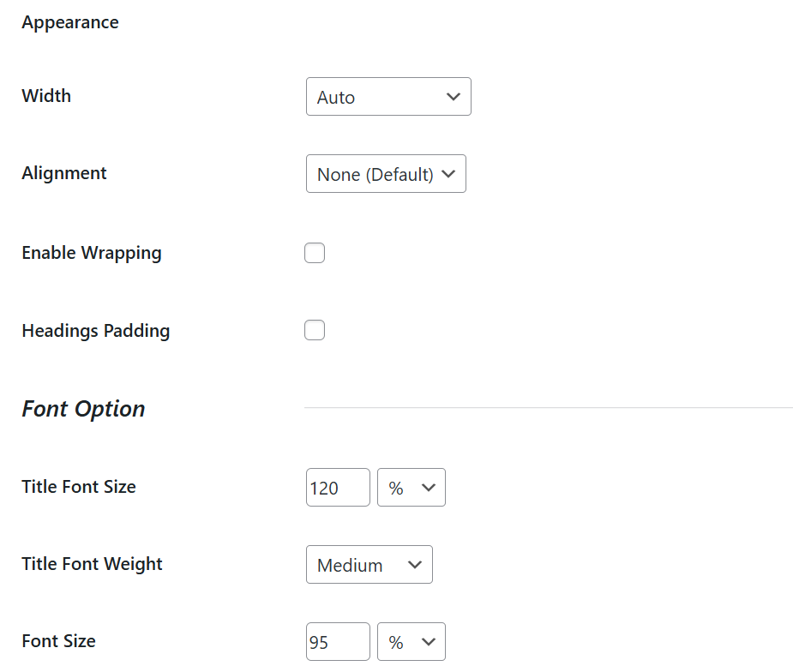Screen dimensions: 793x672
Task: Click the chevron arrow in the Alignment select
Action: coord(448,174)
